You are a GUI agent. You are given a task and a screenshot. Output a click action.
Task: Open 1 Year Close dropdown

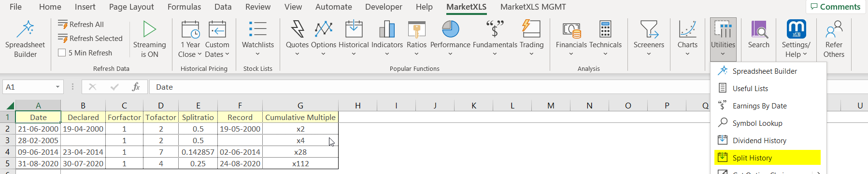(190, 39)
